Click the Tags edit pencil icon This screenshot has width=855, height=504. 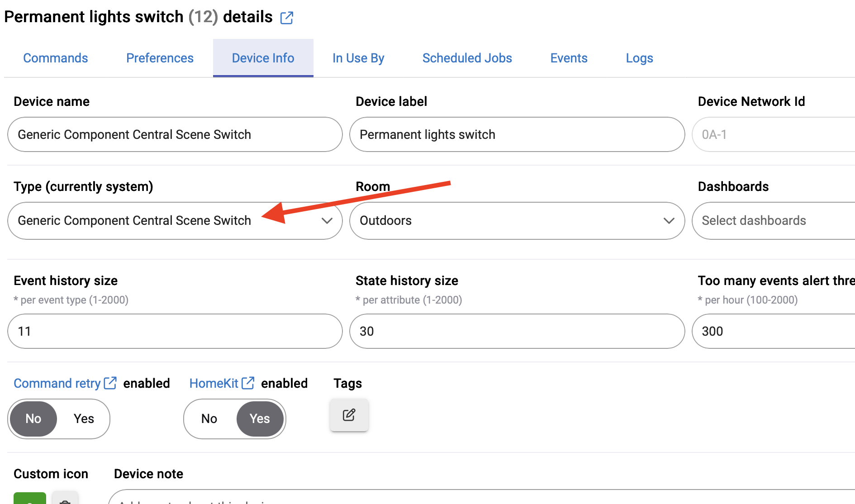(x=349, y=415)
